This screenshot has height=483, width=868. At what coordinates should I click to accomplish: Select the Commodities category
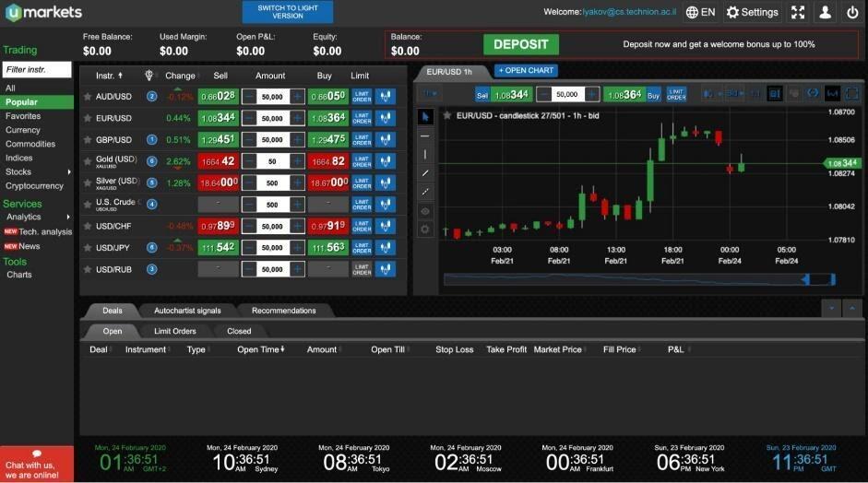tap(30, 144)
